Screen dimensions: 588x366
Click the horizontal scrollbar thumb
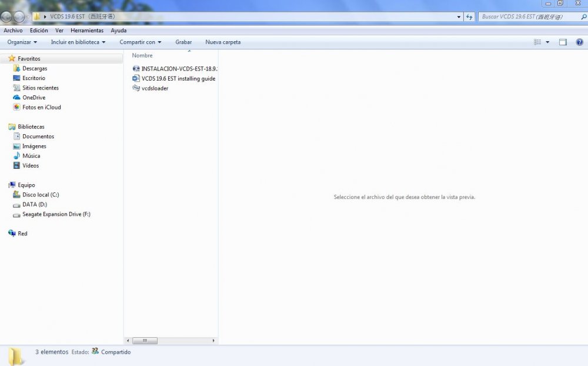145,341
